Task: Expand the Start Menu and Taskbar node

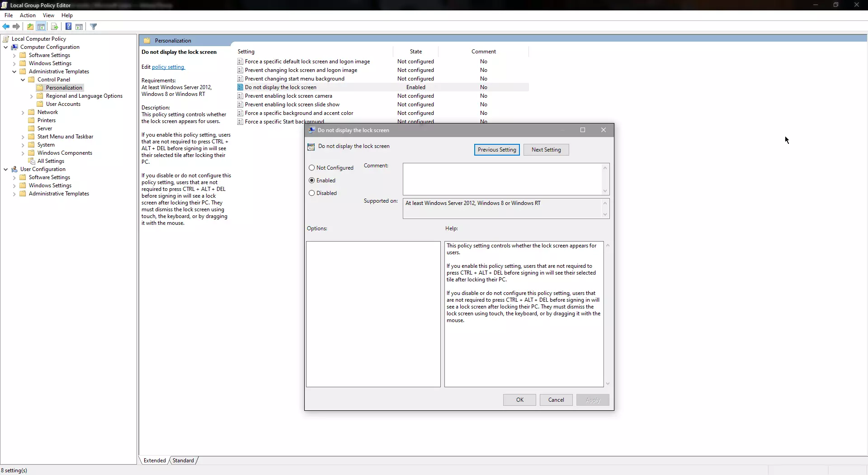Action: 23,137
